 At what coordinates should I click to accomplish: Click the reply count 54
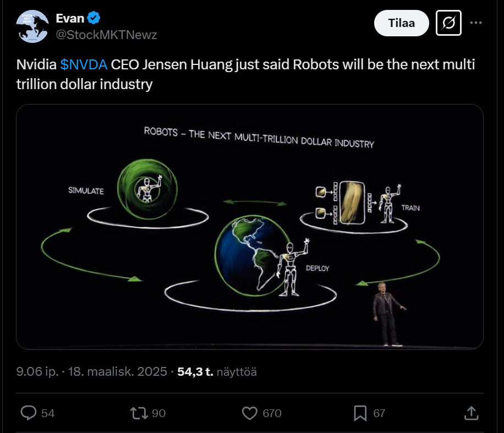pyautogui.click(x=48, y=413)
